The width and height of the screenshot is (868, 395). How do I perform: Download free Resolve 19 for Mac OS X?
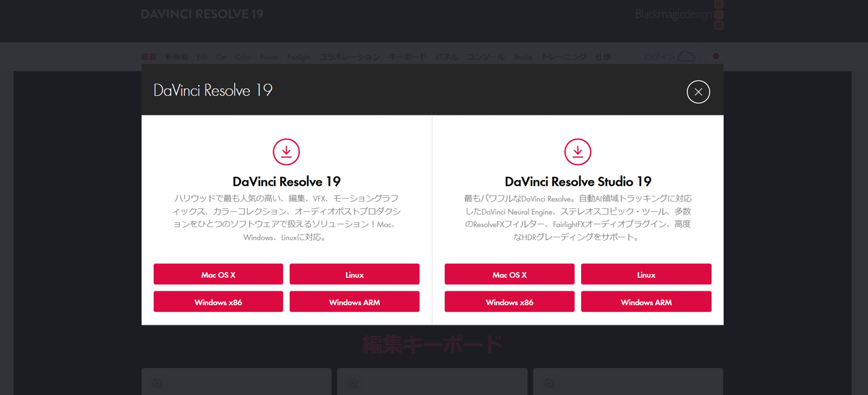point(218,274)
